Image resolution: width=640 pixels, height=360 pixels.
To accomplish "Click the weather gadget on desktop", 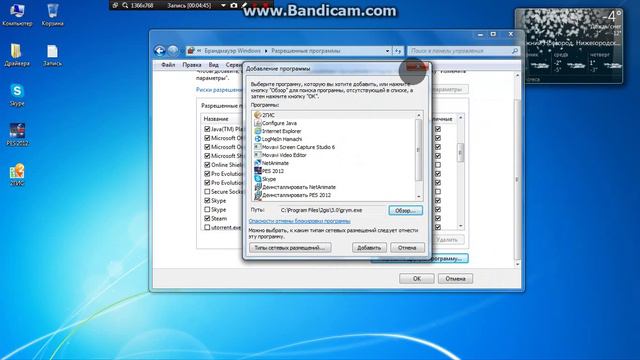I will click(x=569, y=46).
